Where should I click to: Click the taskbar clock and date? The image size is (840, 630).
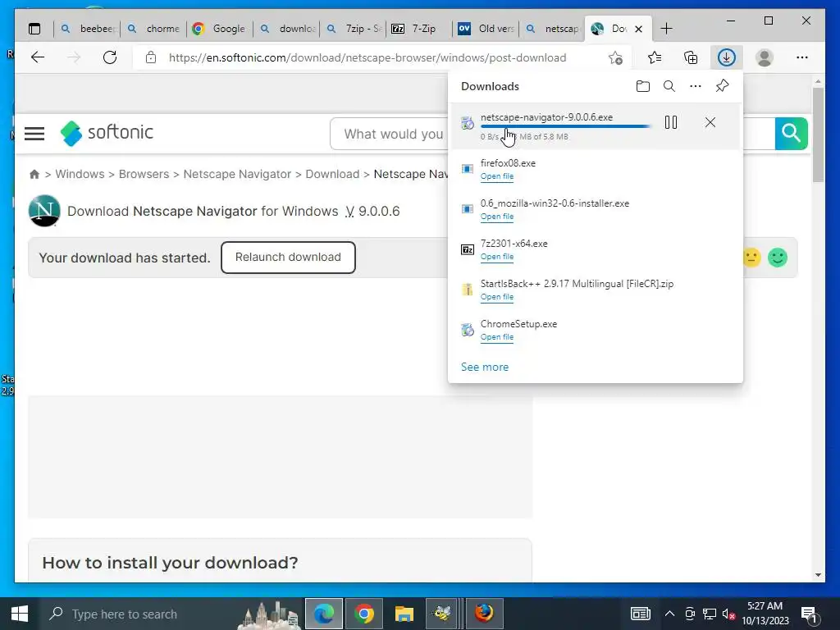[765, 614]
